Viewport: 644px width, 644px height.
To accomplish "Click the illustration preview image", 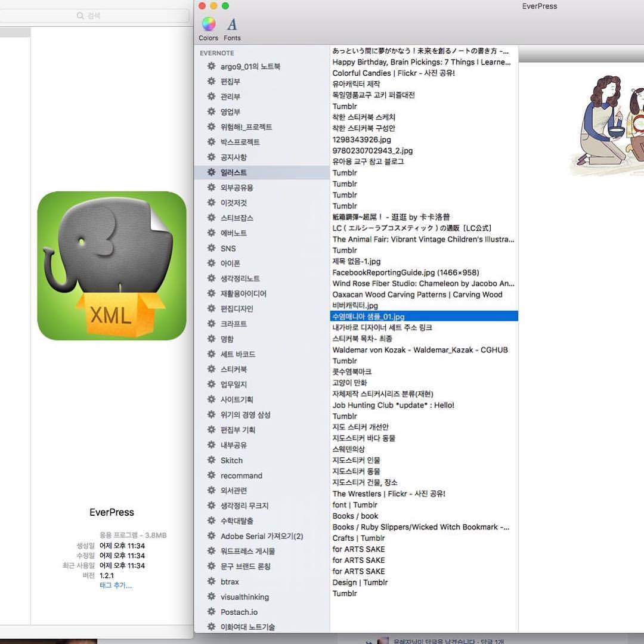I will pyautogui.click(x=606, y=125).
